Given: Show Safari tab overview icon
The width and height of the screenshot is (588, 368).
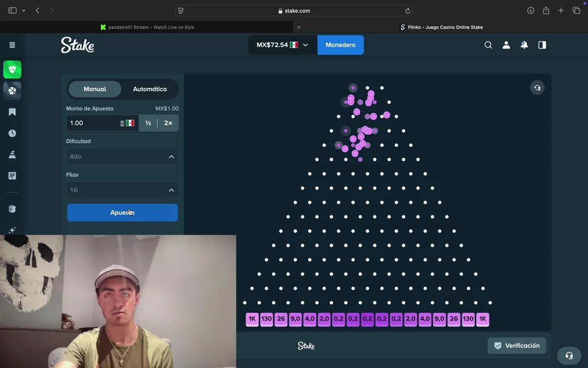Looking at the screenshot, I should pos(576,11).
